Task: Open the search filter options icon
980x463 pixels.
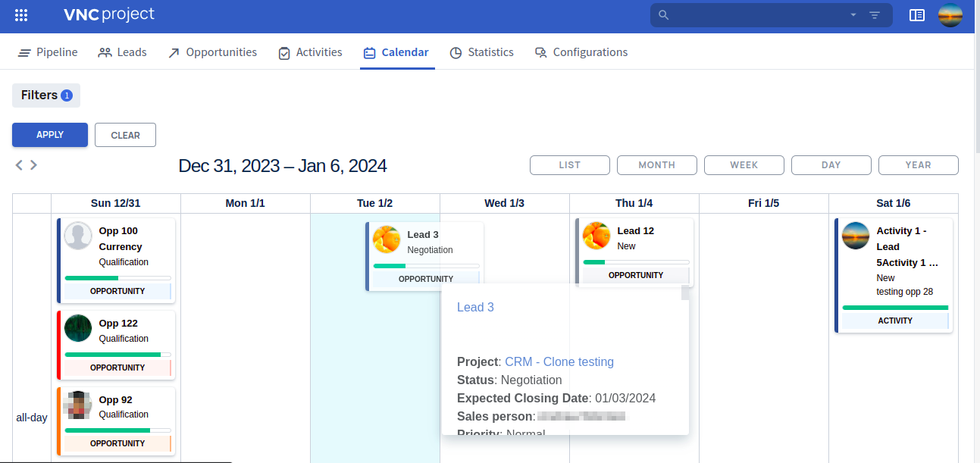Action: [x=875, y=15]
